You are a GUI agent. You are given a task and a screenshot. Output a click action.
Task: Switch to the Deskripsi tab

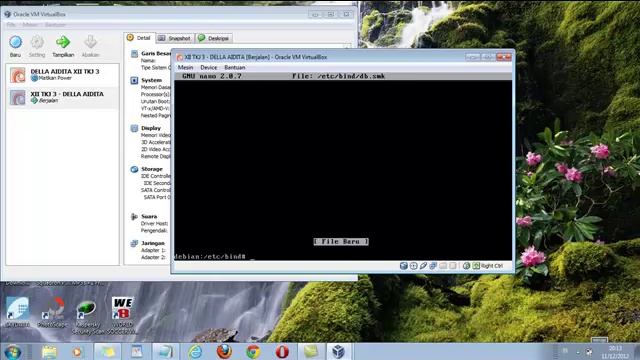pos(213,38)
